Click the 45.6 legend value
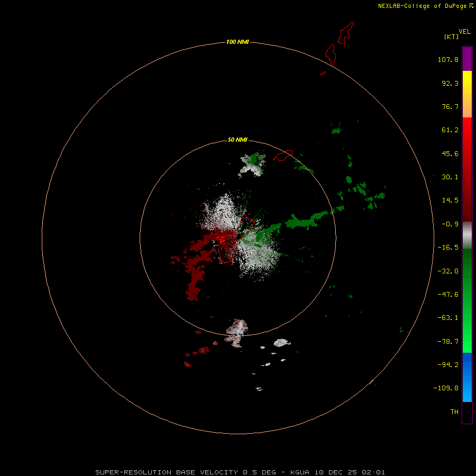The height and width of the screenshot is (476, 476). pos(450,153)
